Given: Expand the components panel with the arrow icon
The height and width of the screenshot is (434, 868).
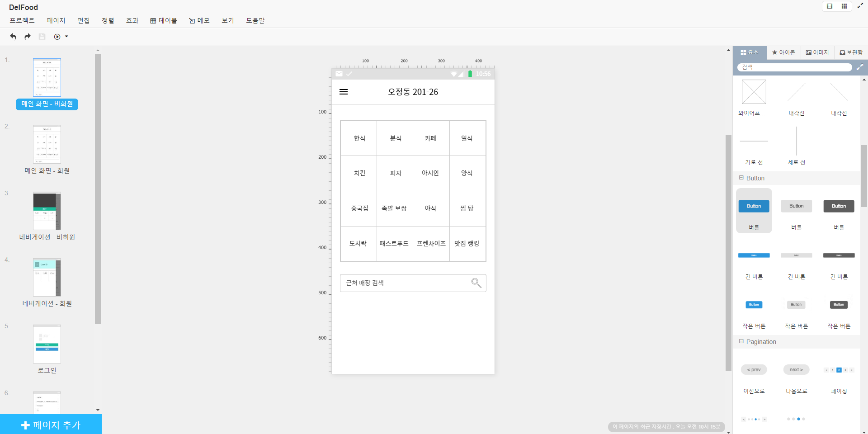Looking at the screenshot, I should coord(860,67).
